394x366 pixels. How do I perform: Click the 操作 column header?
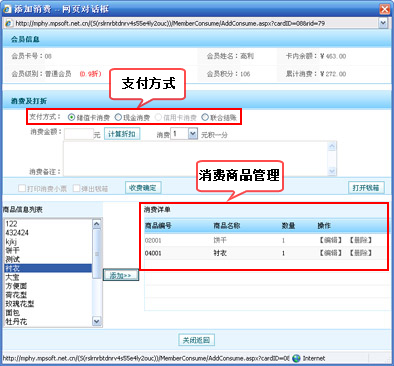[x=324, y=226]
